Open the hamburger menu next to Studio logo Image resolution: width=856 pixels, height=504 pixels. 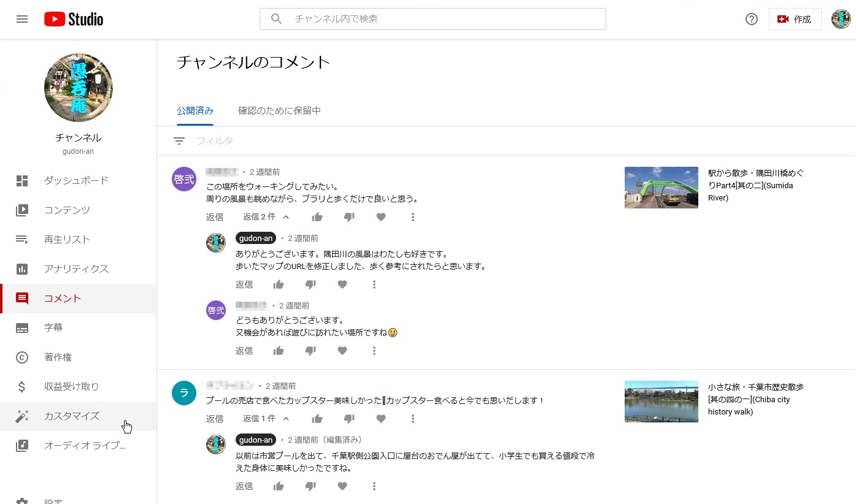(22, 19)
